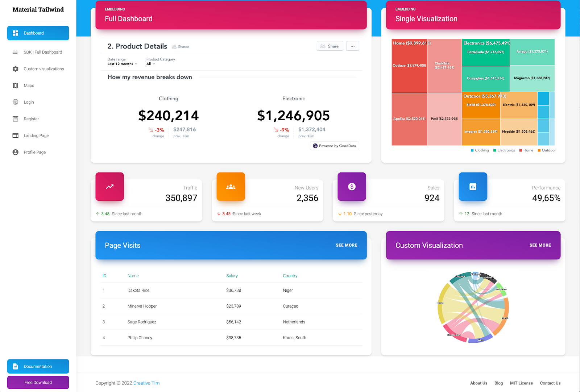The image size is (580, 392).
Task: Click the Sales dollar icon on the purple card
Action: 351,187
